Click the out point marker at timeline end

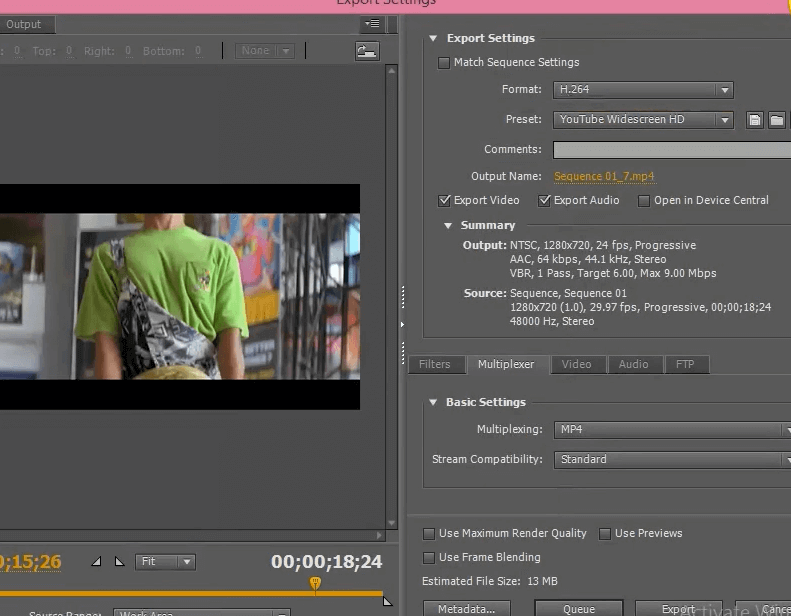pyautogui.click(x=387, y=600)
